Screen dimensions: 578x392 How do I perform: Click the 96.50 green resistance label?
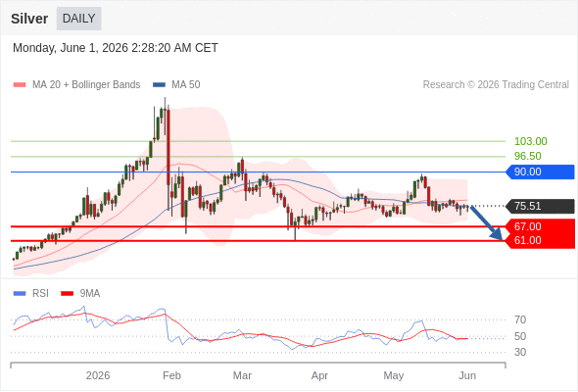pos(527,156)
